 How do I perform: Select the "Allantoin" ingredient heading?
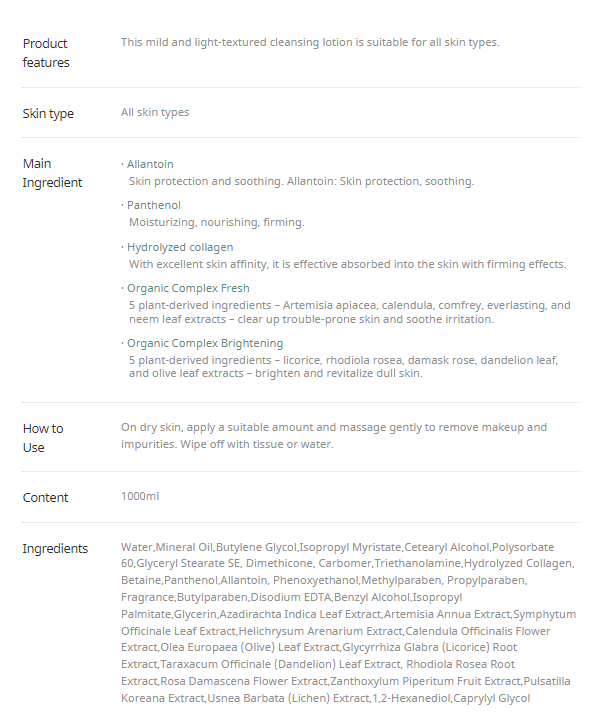(149, 164)
